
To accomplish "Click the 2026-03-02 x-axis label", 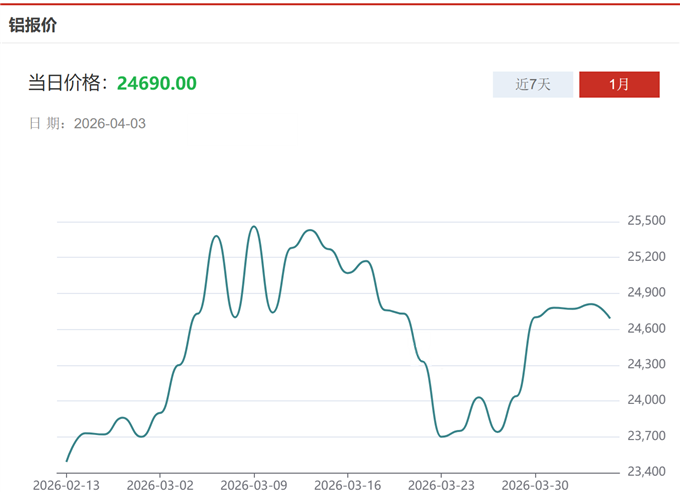I will pyautogui.click(x=160, y=484).
